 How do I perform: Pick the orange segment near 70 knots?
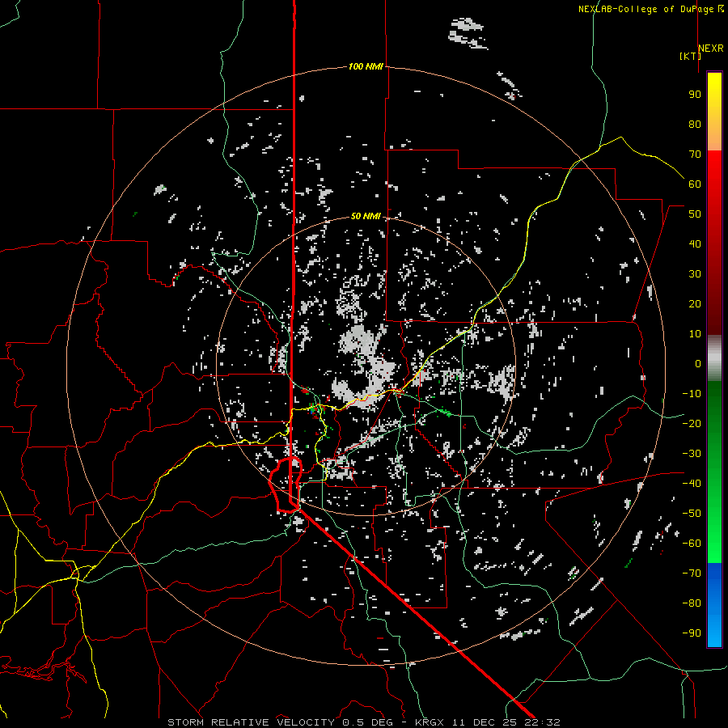(x=714, y=139)
